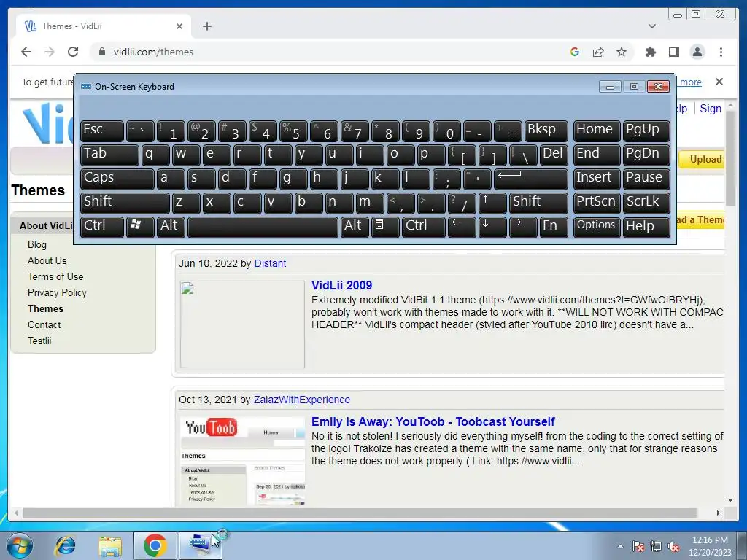Click the Del key on keyboard
Viewport: 747px width, 560px height.
(554, 155)
